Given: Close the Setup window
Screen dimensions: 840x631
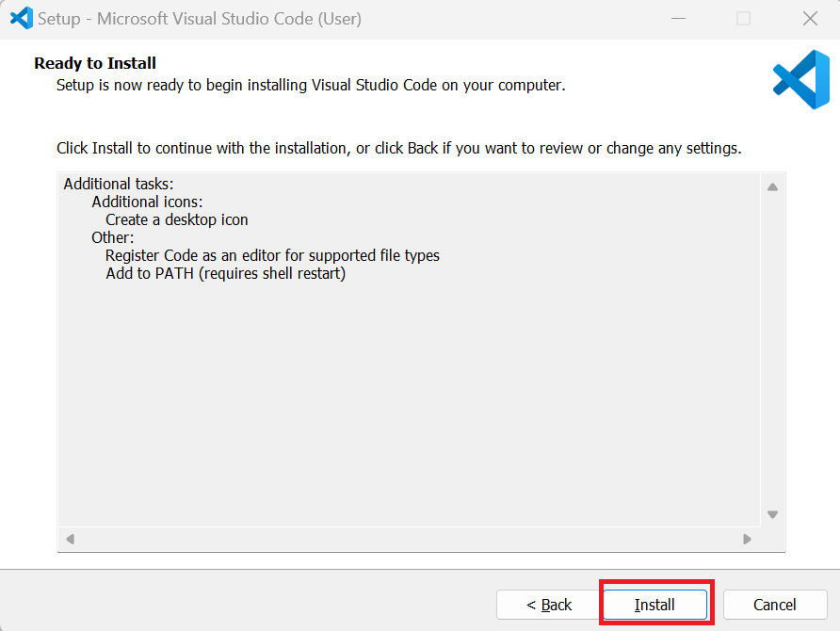Looking at the screenshot, I should coord(811,18).
